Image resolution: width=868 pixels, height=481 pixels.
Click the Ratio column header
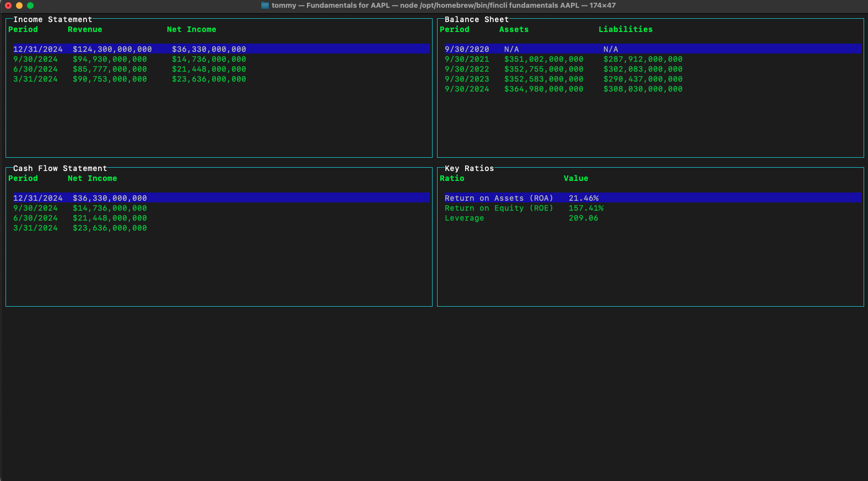coord(452,178)
